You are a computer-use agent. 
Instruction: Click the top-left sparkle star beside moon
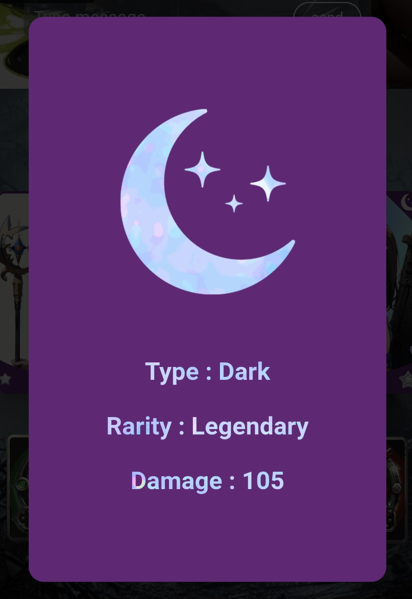pos(202,169)
